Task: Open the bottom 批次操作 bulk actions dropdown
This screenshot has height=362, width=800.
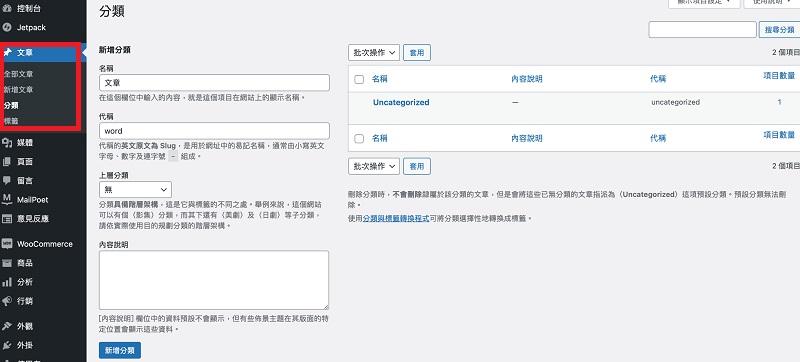Action: click(x=374, y=166)
